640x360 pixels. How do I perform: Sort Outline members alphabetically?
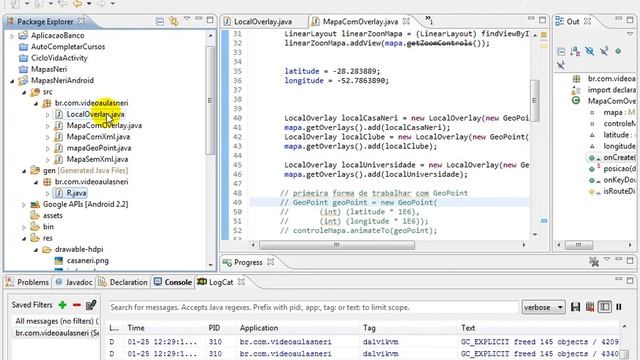coord(576,51)
